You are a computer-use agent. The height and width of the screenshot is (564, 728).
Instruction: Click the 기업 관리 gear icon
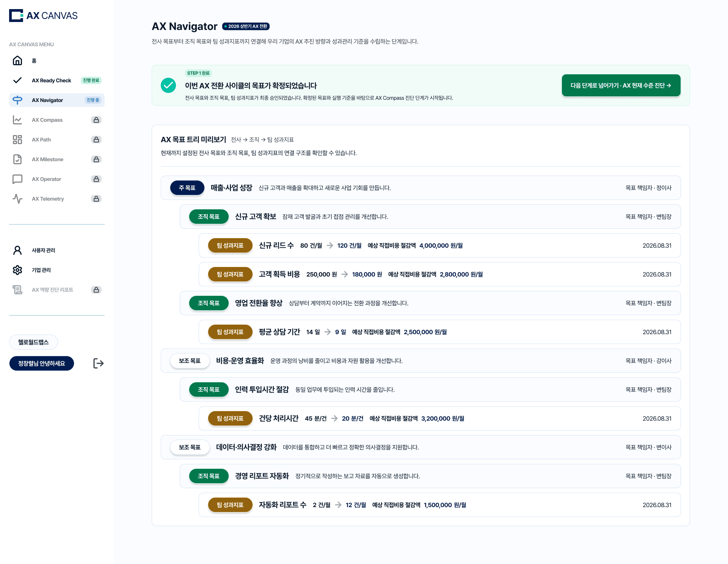pos(17,270)
